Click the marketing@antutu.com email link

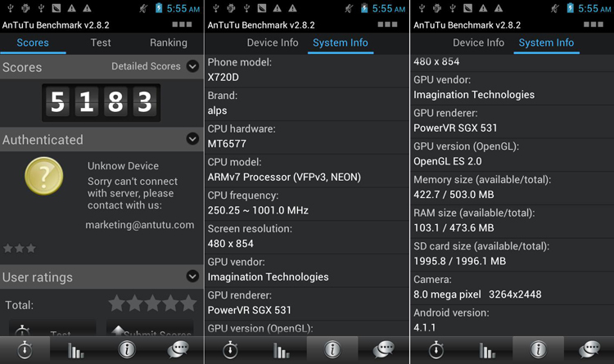click(x=140, y=225)
